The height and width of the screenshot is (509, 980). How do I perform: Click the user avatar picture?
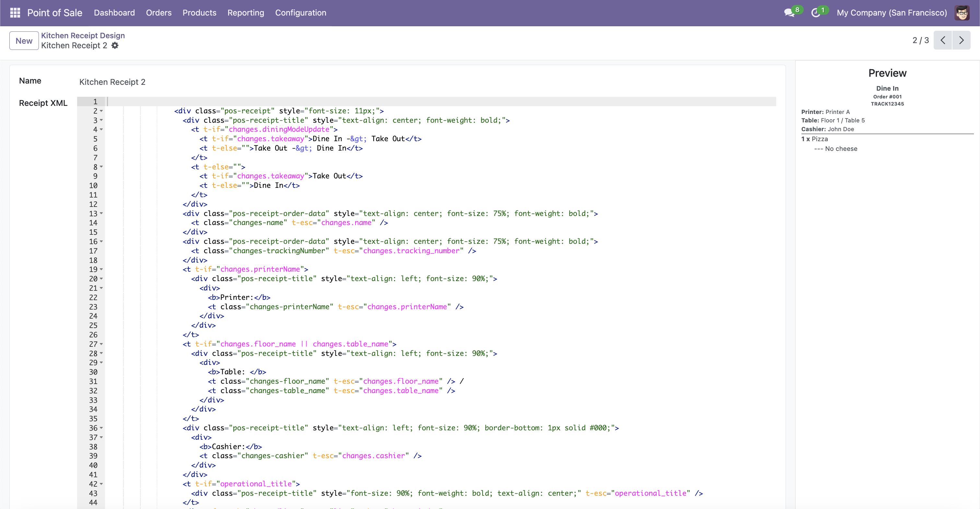click(x=962, y=13)
